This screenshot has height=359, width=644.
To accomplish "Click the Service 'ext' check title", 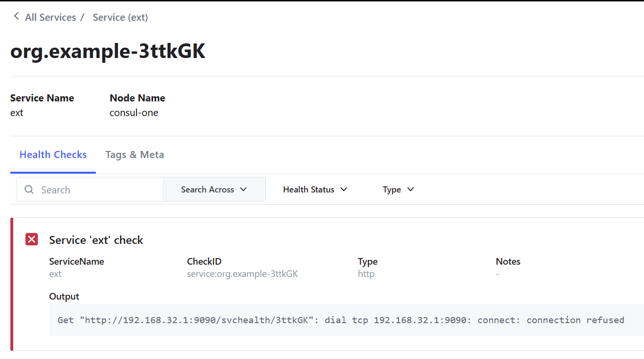I will click(x=96, y=240).
